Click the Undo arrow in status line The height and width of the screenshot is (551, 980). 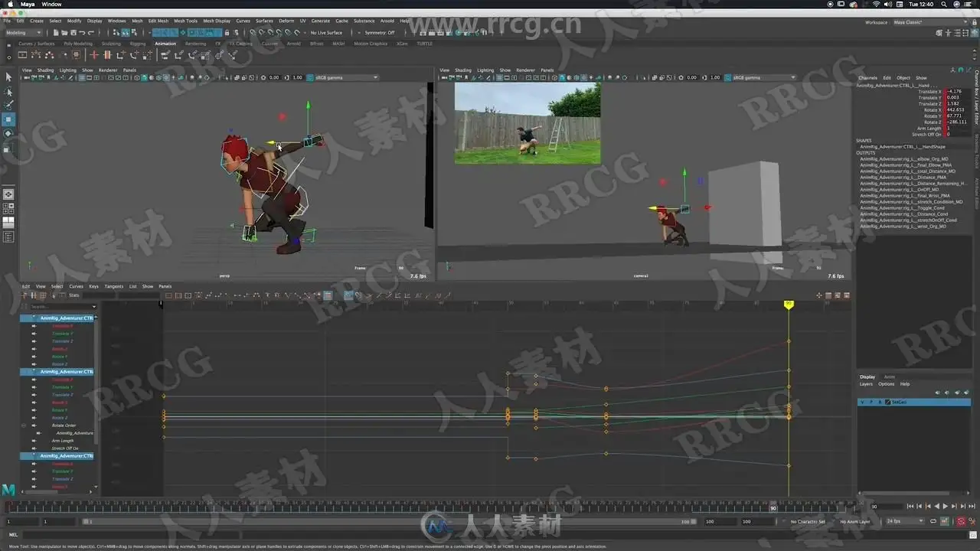point(83,33)
